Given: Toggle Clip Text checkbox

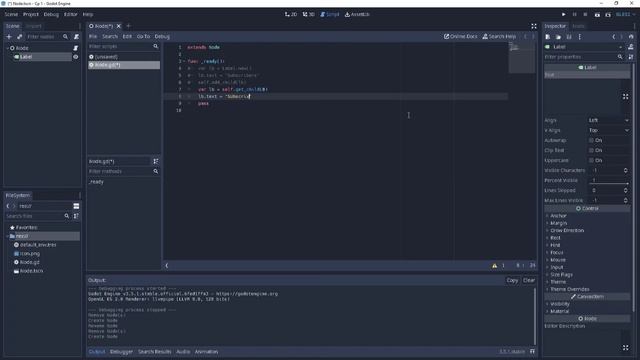Looking at the screenshot, I should click(591, 150).
